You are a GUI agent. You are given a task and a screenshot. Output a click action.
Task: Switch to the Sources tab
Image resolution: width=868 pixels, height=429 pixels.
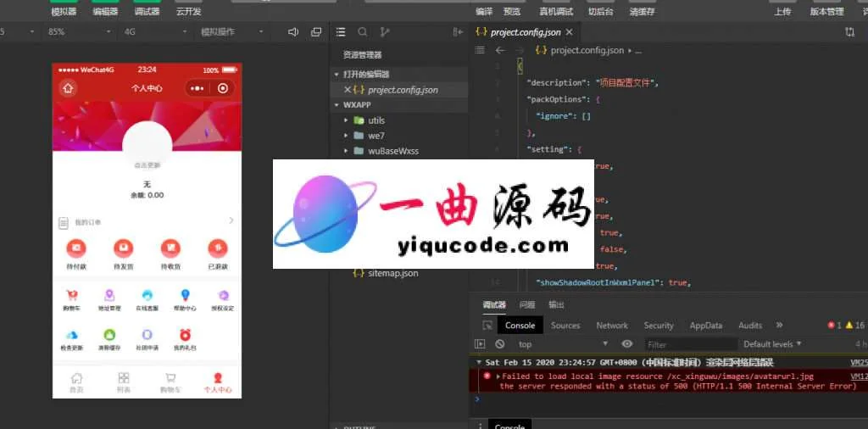click(565, 326)
